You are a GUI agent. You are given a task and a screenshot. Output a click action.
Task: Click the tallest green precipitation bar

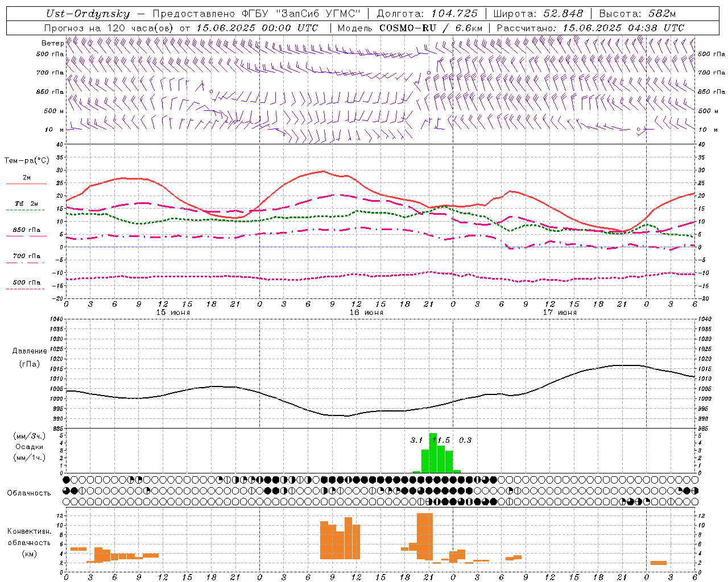tap(433, 453)
